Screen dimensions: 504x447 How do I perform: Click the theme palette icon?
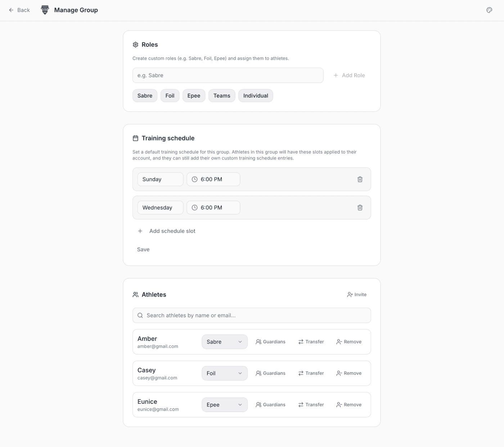click(489, 10)
